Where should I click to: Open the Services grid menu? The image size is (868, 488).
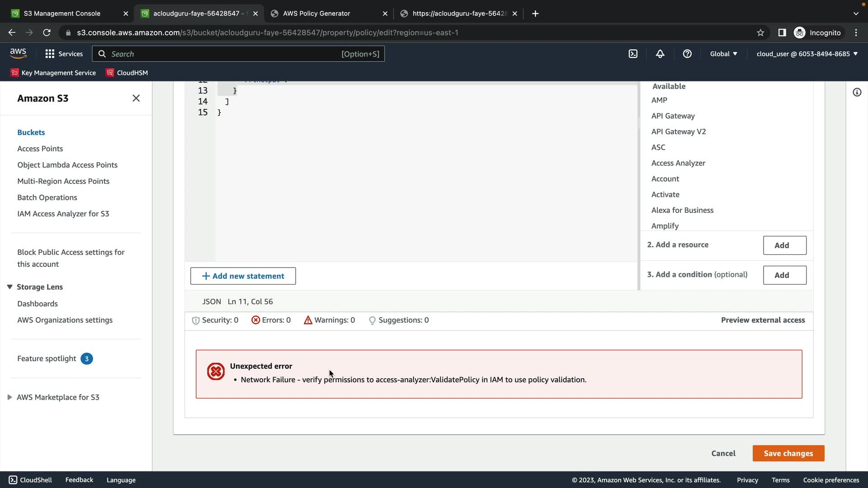(64, 54)
